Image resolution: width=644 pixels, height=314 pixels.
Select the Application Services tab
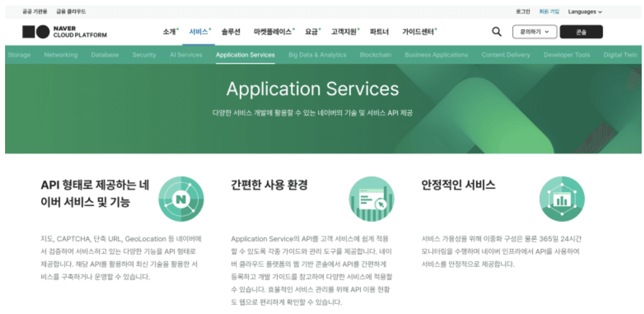tap(245, 55)
